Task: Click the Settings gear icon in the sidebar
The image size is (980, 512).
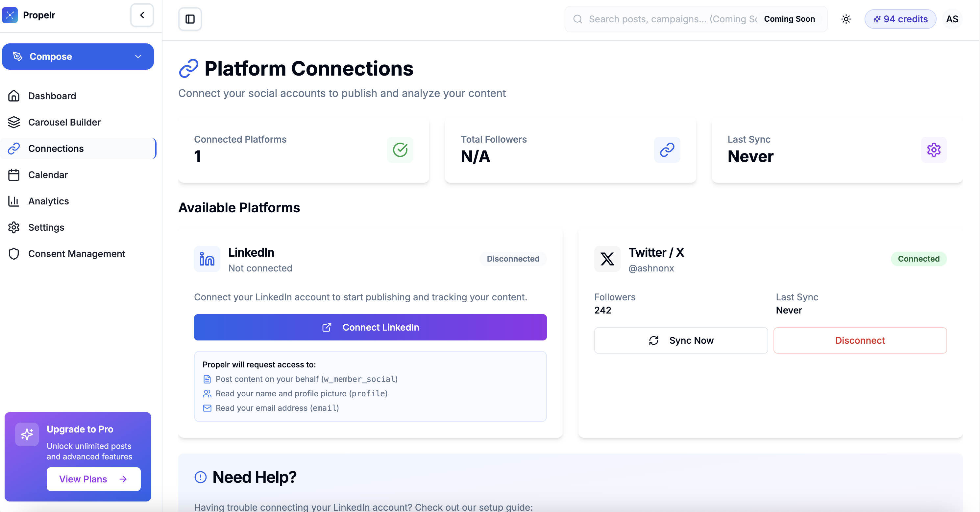Action: 14,227
